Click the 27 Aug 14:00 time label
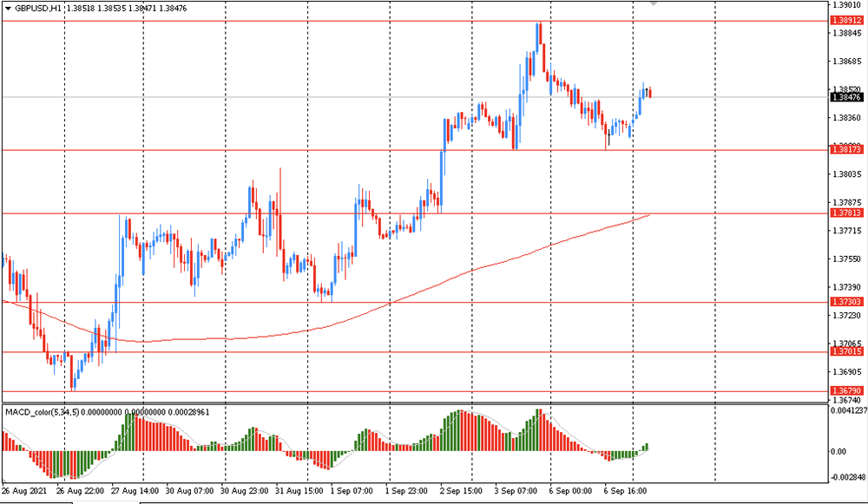Viewport: 868px width, 504px height. (135, 491)
